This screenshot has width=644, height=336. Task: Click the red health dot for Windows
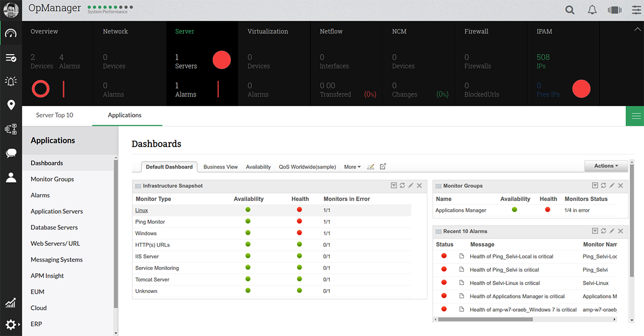[x=299, y=233]
